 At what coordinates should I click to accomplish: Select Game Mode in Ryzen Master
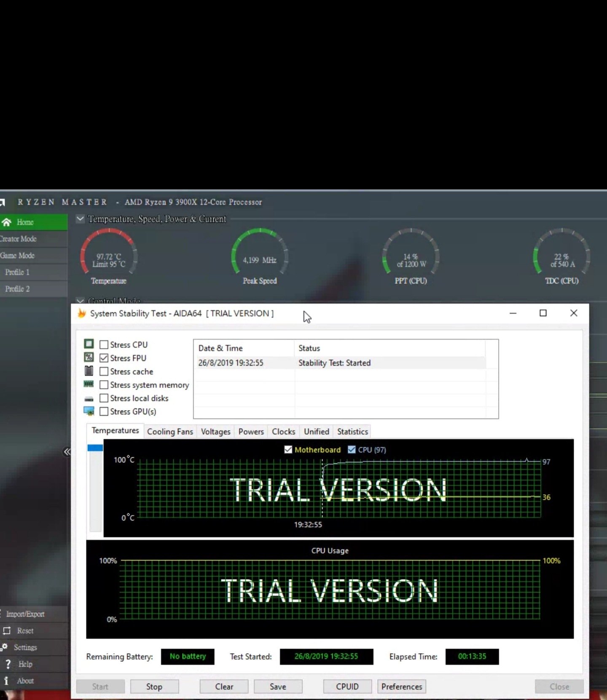click(x=33, y=255)
